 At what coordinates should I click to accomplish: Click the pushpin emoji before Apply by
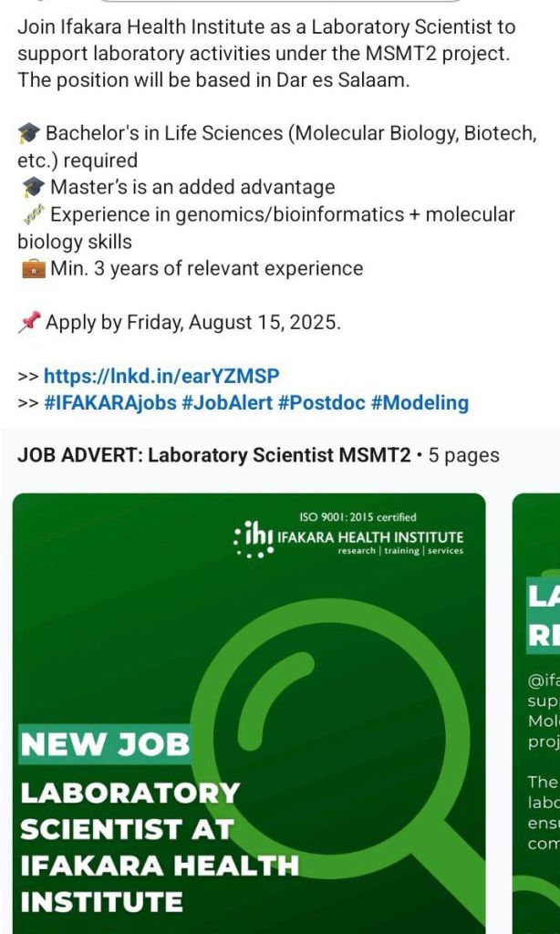tap(30, 323)
